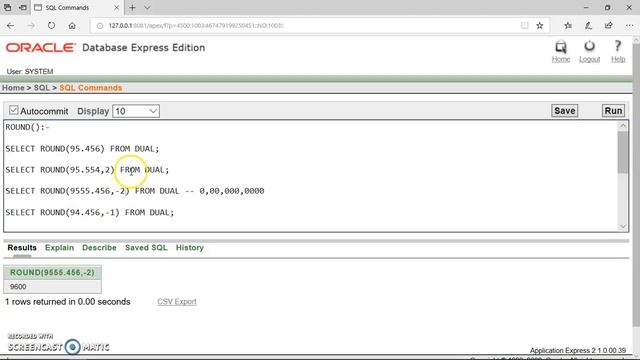This screenshot has height=360, width=640.
Task: Click the SQL editor scrollbar down arrow
Action: pos(623,226)
